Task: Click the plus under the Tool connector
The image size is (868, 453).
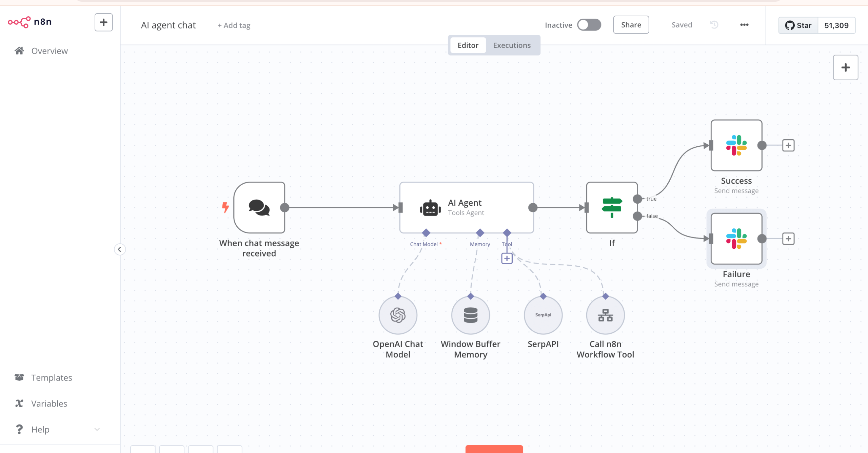Action: [x=507, y=259]
